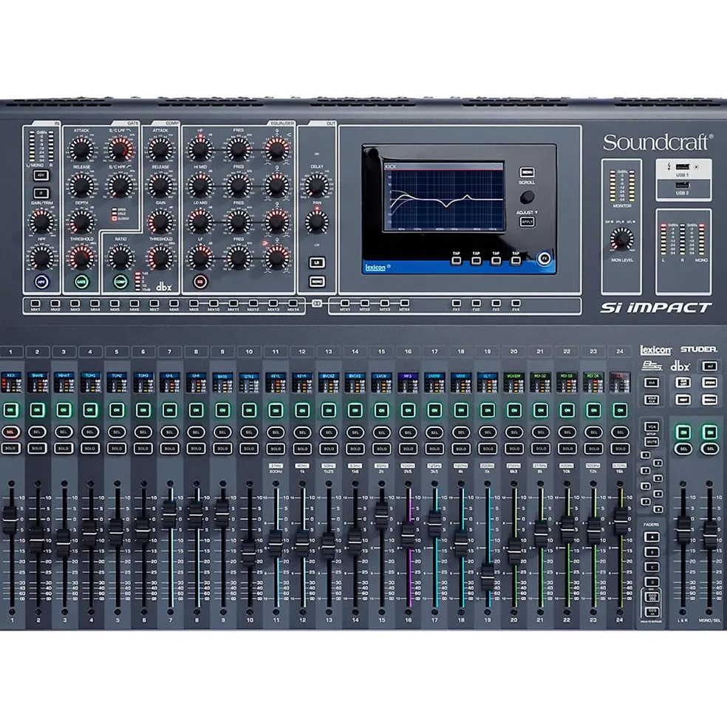727x728 pixels.
Task: Click the L&R master fader cap
Action: (683, 531)
